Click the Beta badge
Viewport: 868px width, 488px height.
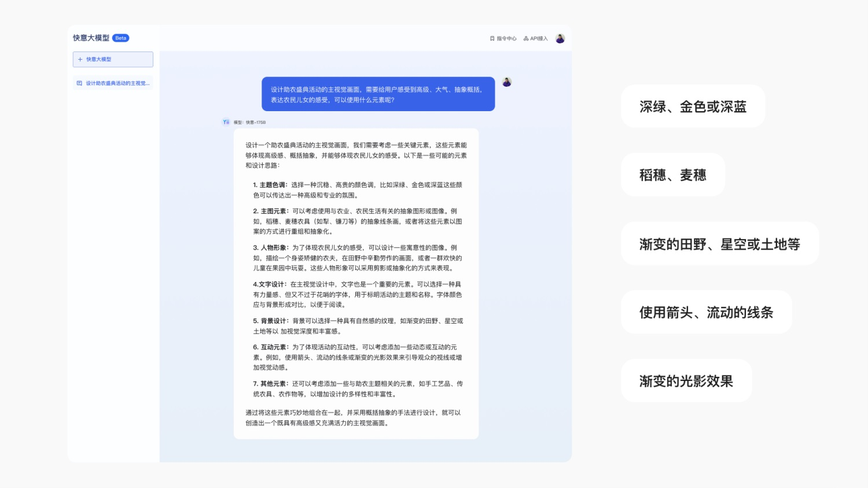(x=120, y=38)
